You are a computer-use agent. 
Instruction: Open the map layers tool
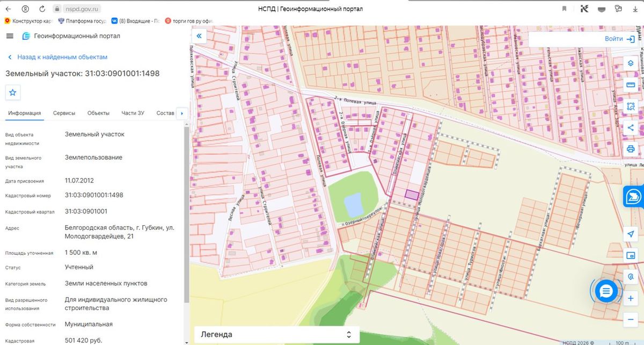coord(631,63)
